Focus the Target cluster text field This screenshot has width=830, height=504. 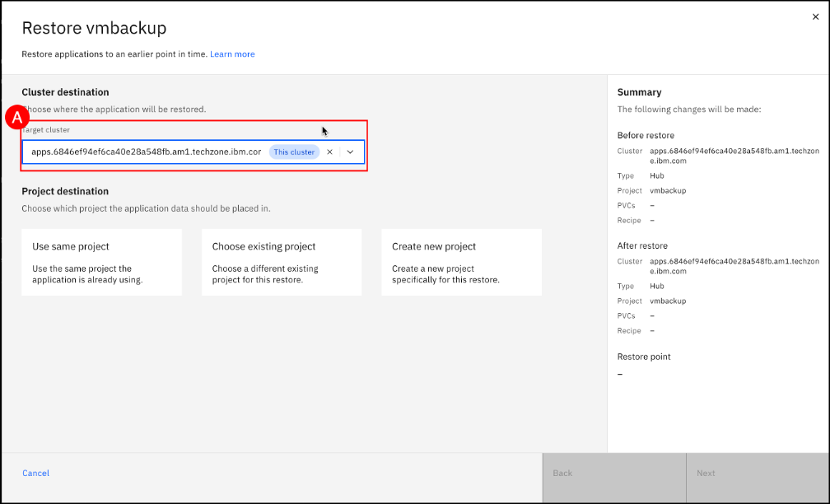point(146,152)
